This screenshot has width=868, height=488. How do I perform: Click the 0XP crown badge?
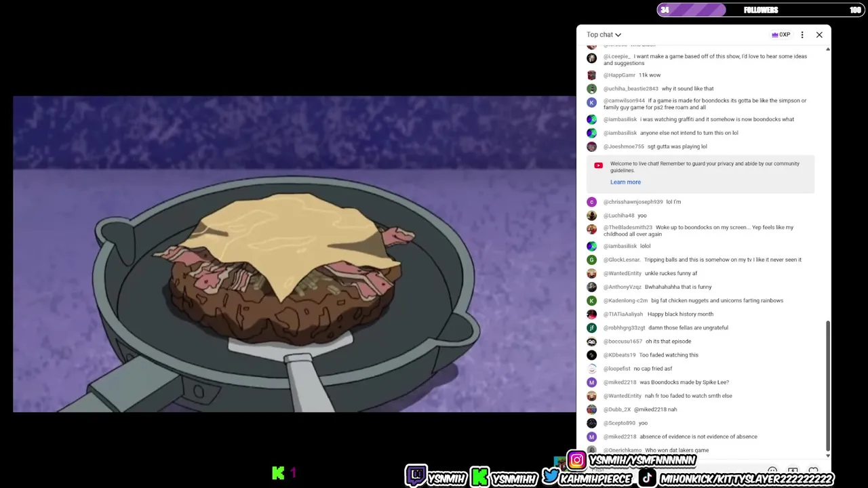[781, 35]
